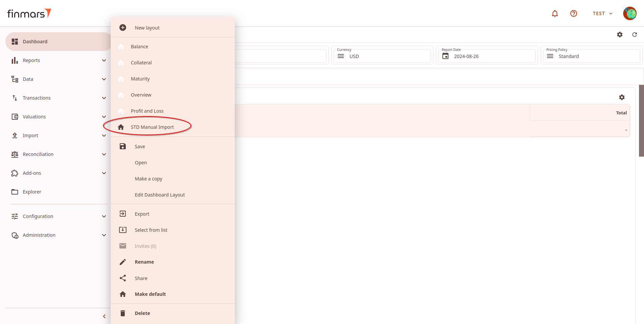644x324 pixels.
Task: Open the Currency USD selector
Action: pos(382,56)
